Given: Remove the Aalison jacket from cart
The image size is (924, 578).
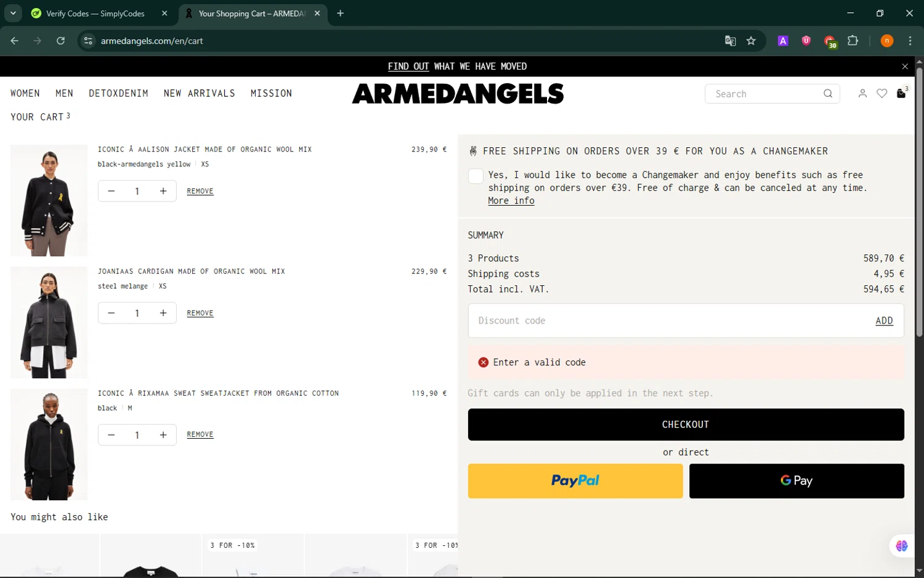Looking at the screenshot, I should [200, 191].
